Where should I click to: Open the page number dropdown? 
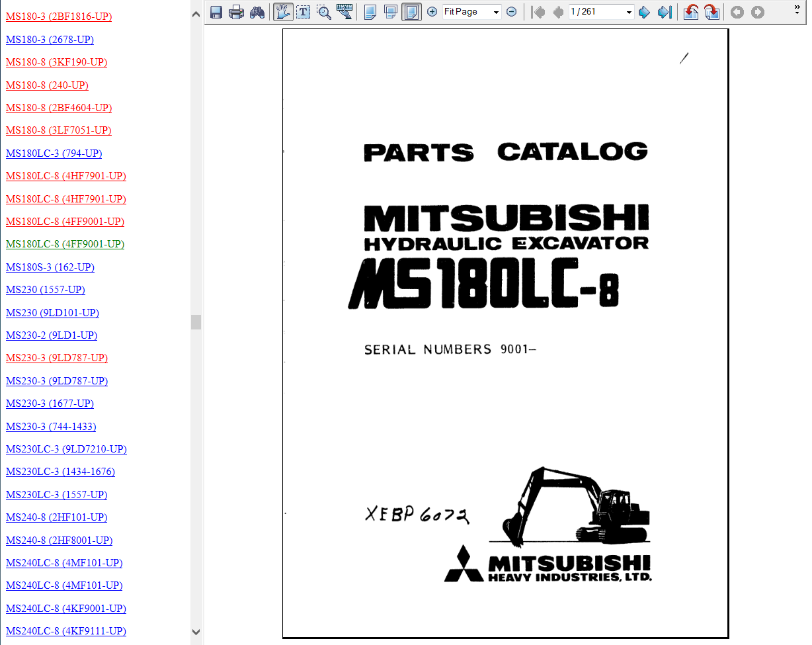click(601, 12)
